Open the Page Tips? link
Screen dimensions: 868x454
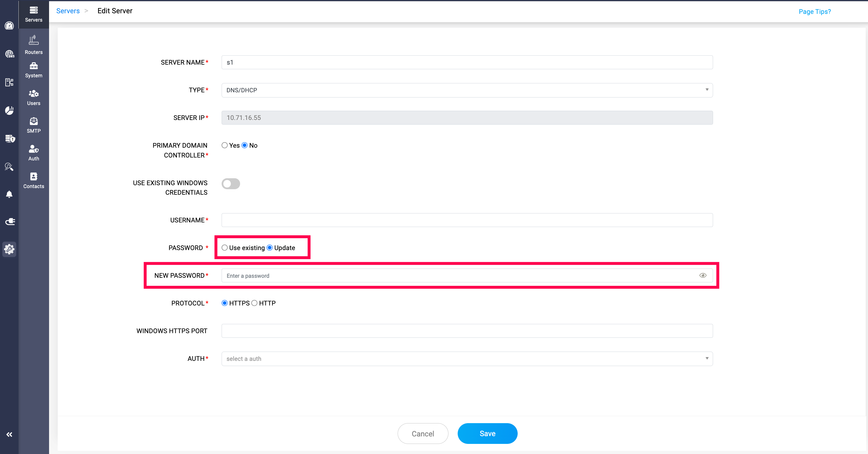tap(814, 12)
